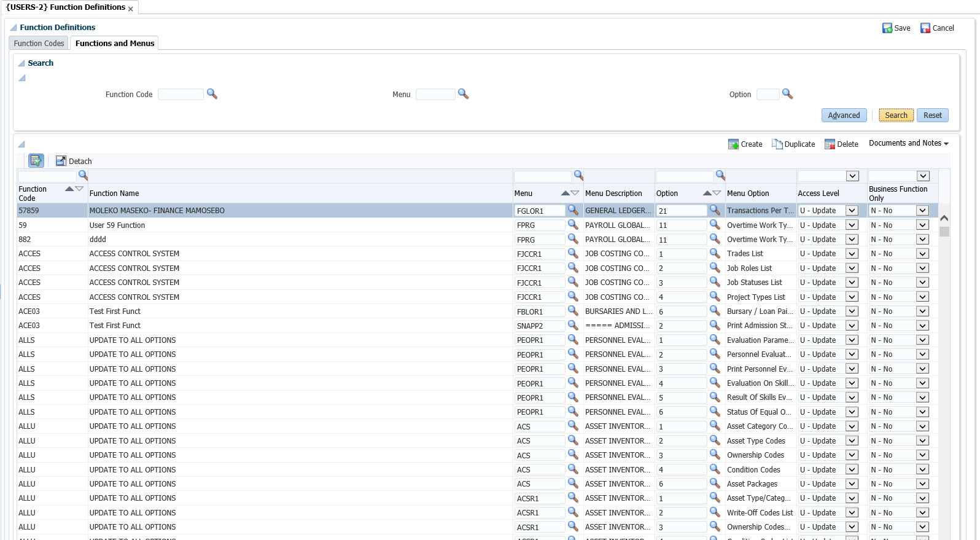980x540 pixels.
Task: Open Business Function Only dropdown for row 59
Action: 922,225
